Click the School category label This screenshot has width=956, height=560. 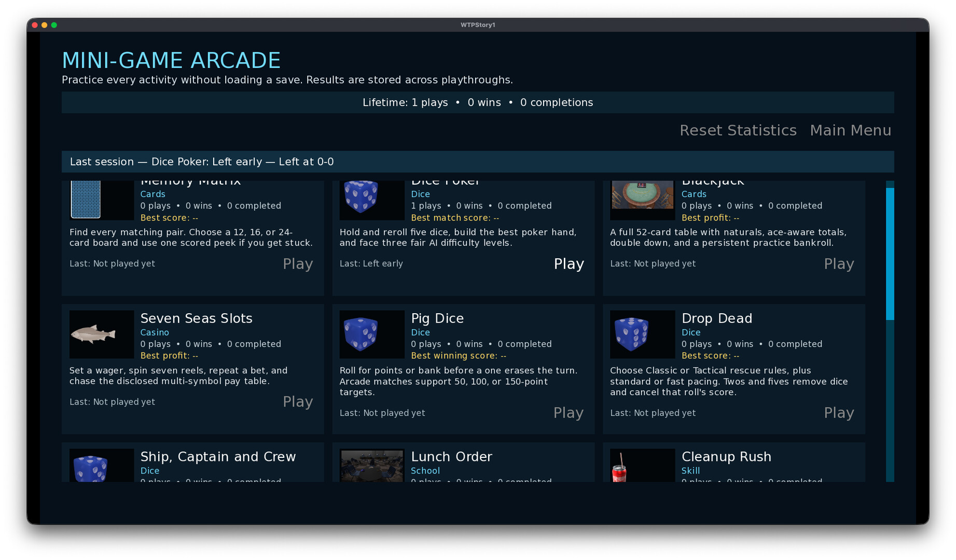[425, 471]
